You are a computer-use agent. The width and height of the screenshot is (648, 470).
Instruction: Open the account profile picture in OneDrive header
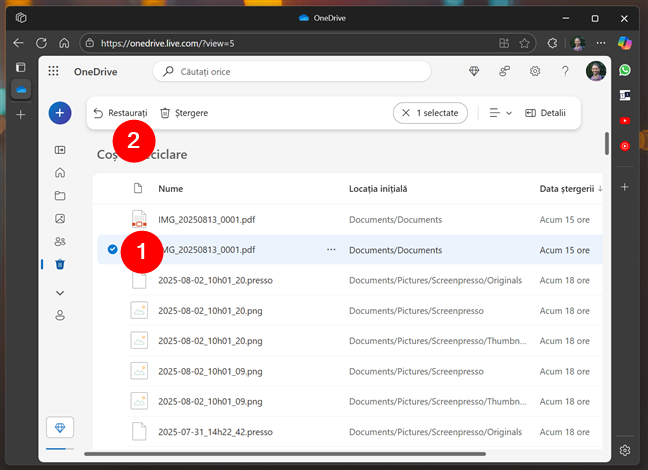[x=596, y=71]
